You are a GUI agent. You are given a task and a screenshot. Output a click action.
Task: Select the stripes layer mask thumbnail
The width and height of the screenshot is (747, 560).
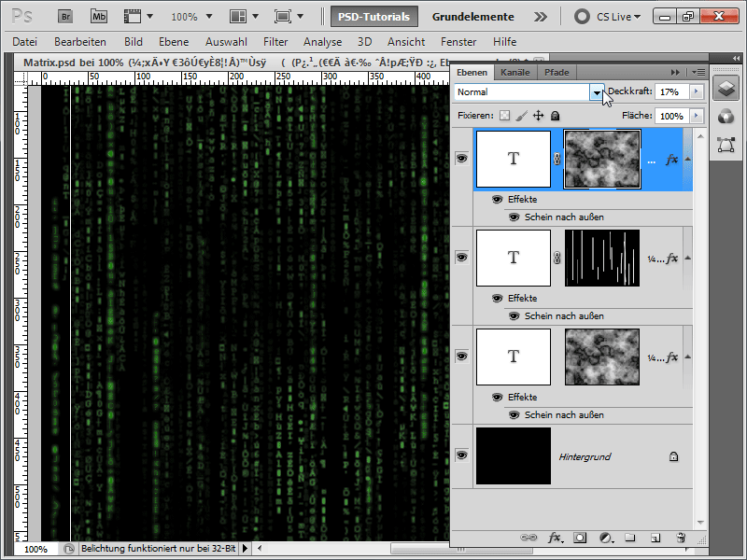(602, 259)
